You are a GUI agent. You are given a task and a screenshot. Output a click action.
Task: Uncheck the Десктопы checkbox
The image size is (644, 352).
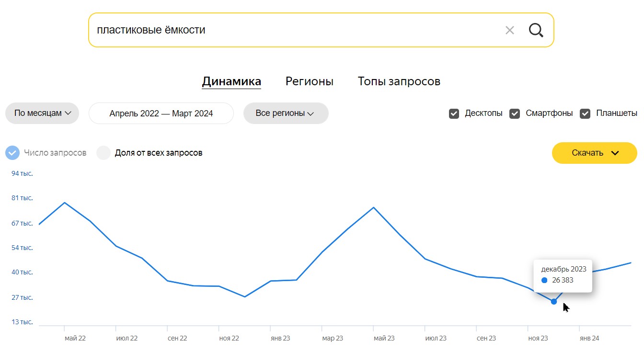[x=454, y=114]
